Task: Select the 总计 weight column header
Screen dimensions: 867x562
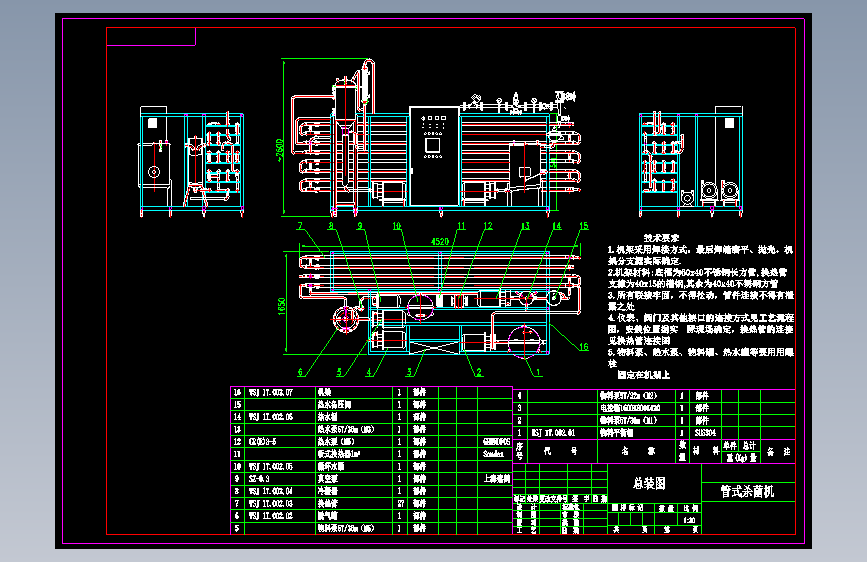Action: [x=749, y=445]
